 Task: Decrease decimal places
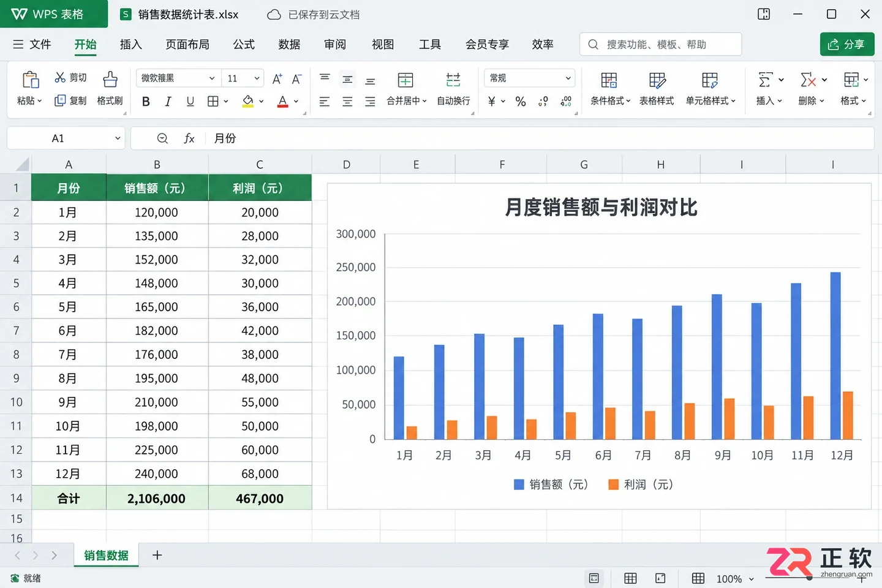pos(566,101)
